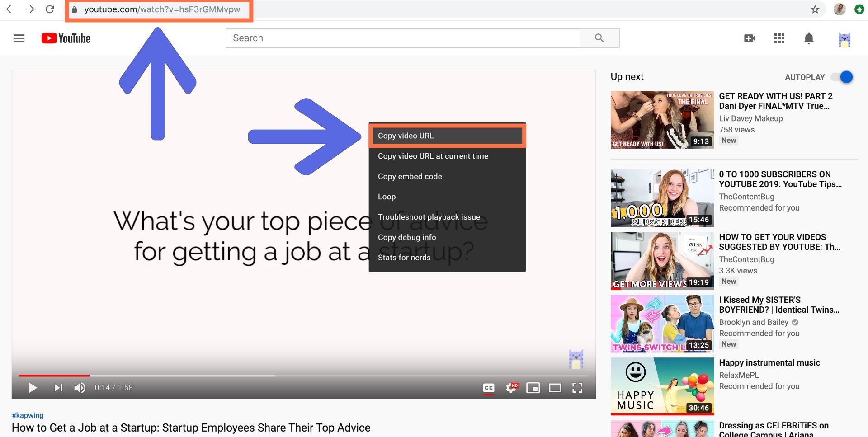
Task: Bookmark this page with the star icon
Action: [815, 9]
